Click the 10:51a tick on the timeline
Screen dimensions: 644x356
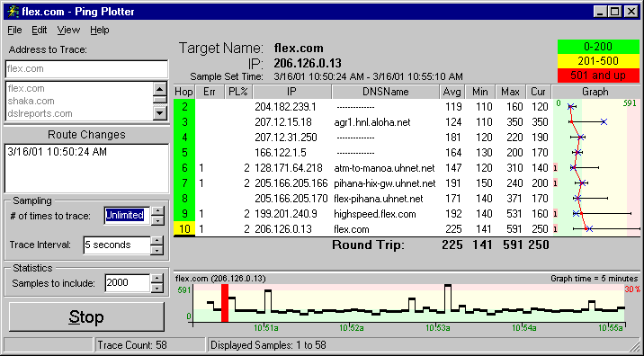click(266, 328)
